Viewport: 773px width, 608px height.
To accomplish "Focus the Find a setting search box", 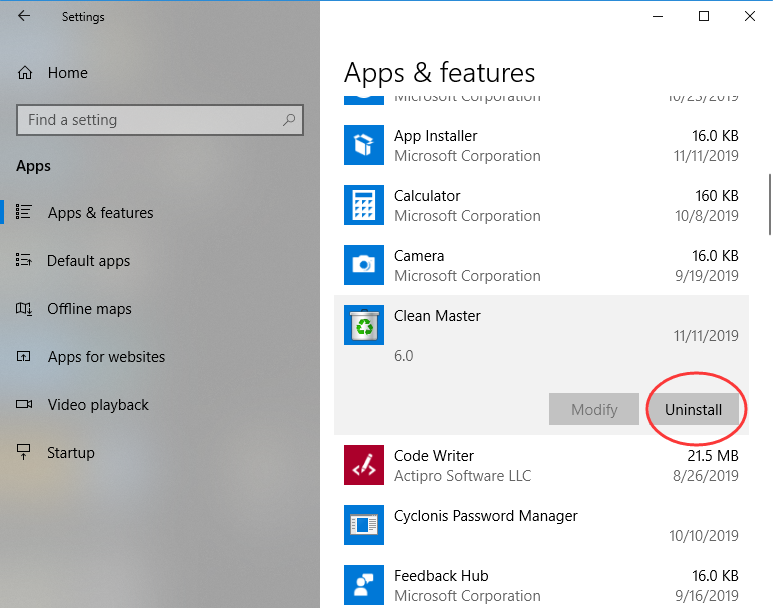I will point(160,120).
